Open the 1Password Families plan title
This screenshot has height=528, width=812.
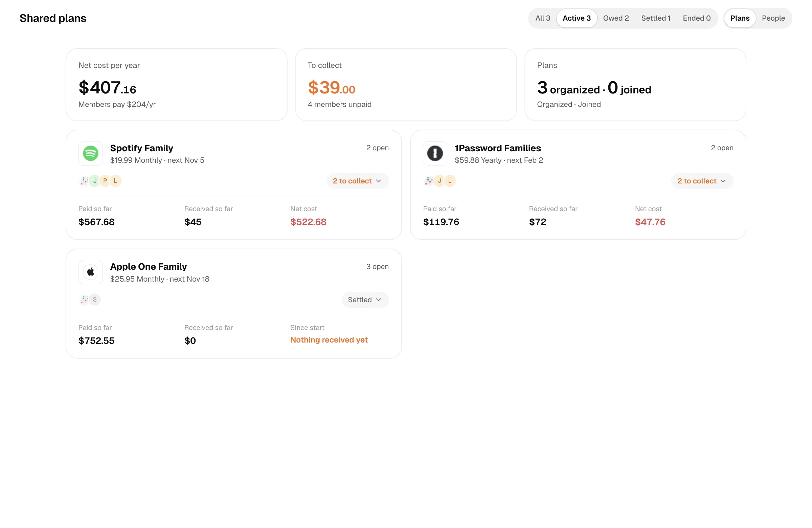498,148
